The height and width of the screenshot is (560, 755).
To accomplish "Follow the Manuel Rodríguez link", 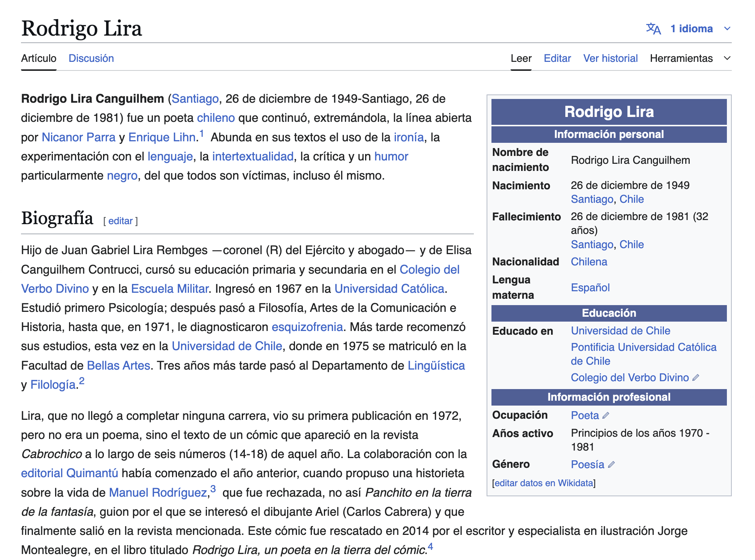I will [158, 493].
